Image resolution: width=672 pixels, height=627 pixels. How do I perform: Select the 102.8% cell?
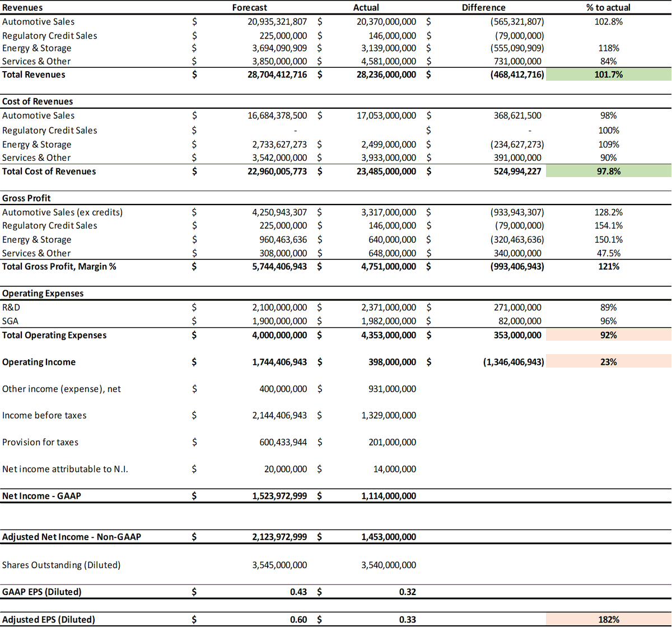tap(608, 22)
